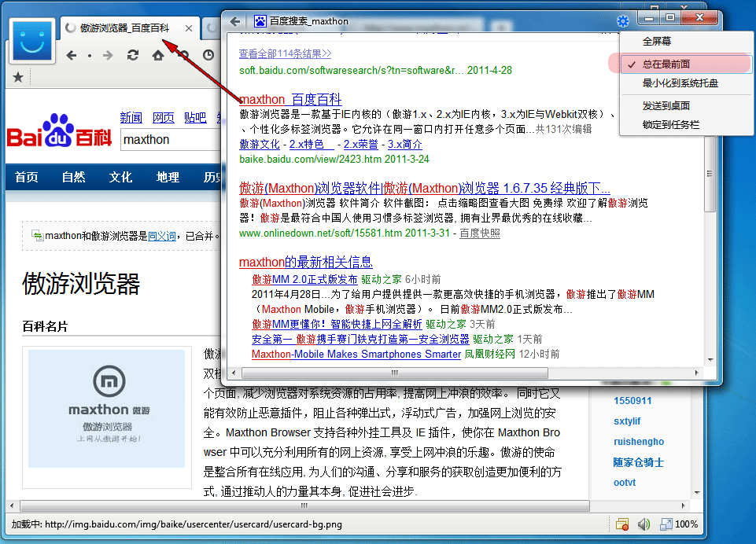Click the 百科名片 section heading
The image size is (756, 544).
[x=46, y=327]
